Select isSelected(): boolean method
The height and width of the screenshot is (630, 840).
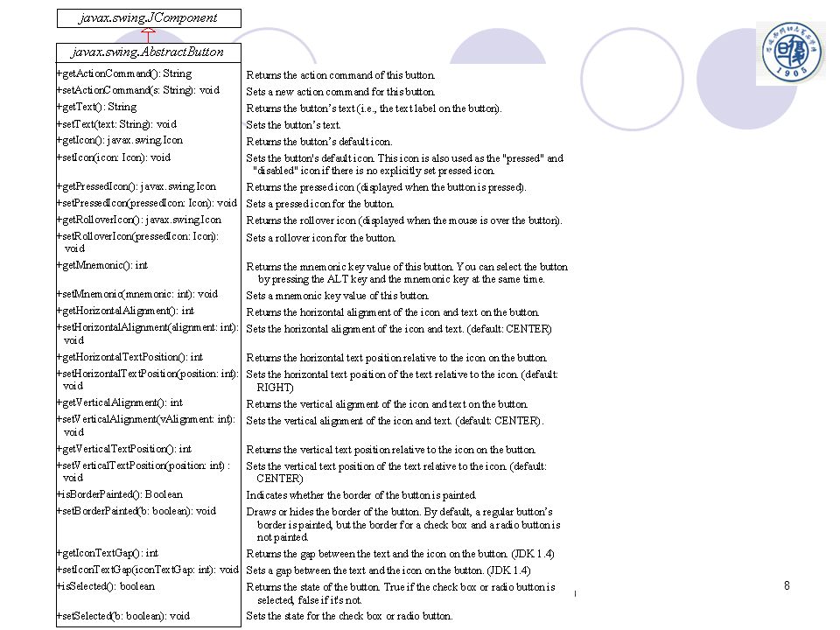(x=106, y=586)
